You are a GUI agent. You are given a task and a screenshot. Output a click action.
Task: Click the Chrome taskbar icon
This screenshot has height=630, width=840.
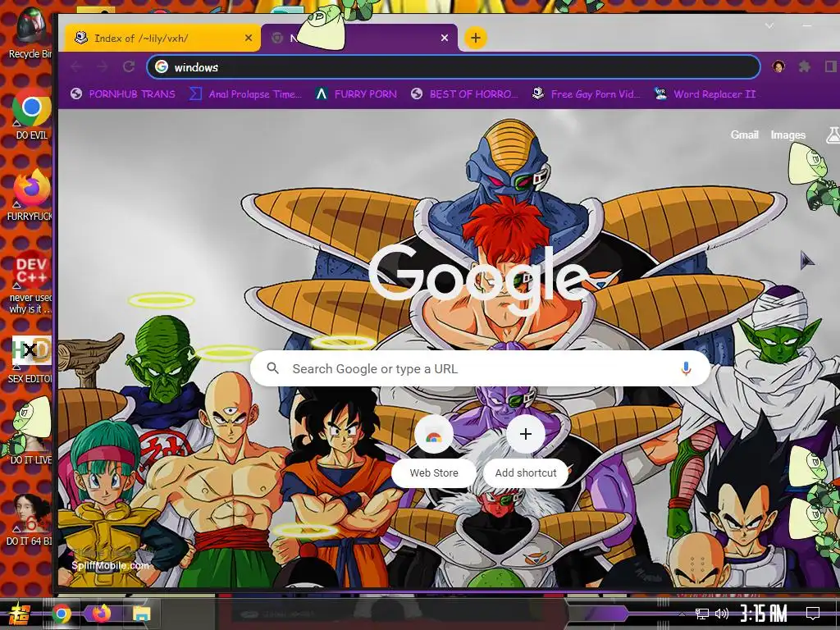pos(62,614)
